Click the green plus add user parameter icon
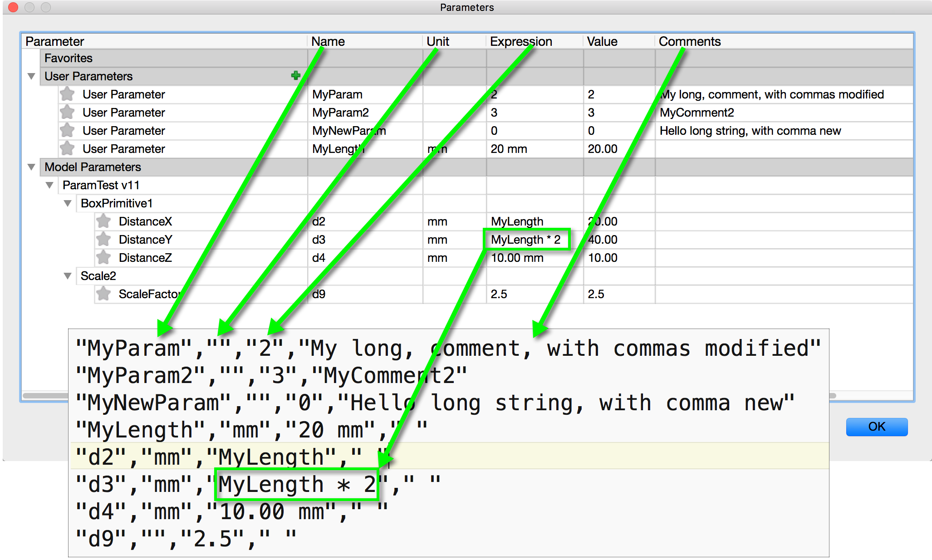Image resolution: width=932 pixels, height=560 pixels. pyautogui.click(x=295, y=76)
